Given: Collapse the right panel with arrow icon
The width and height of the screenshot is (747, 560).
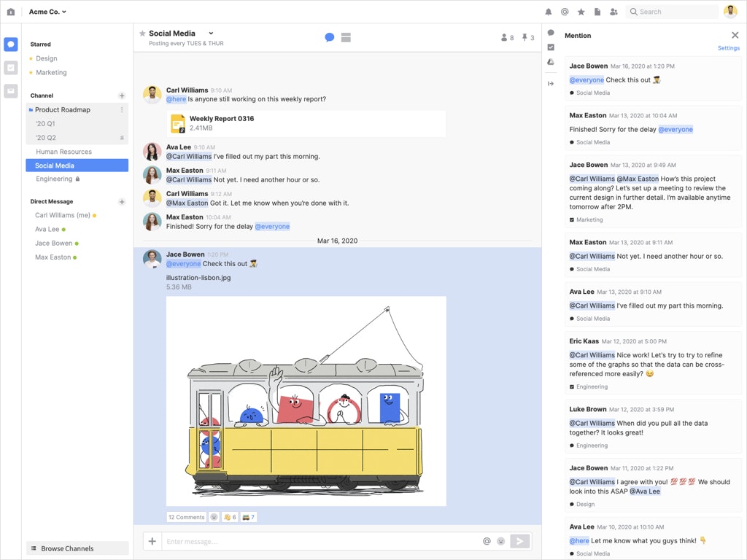Looking at the screenshot, I should 551,84.
